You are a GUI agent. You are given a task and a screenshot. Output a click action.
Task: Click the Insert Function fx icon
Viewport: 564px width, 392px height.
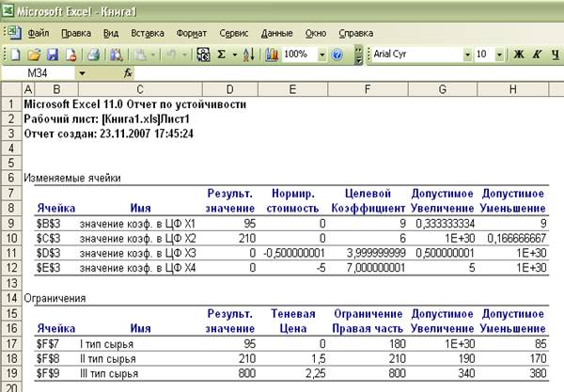tap(129, 72)
